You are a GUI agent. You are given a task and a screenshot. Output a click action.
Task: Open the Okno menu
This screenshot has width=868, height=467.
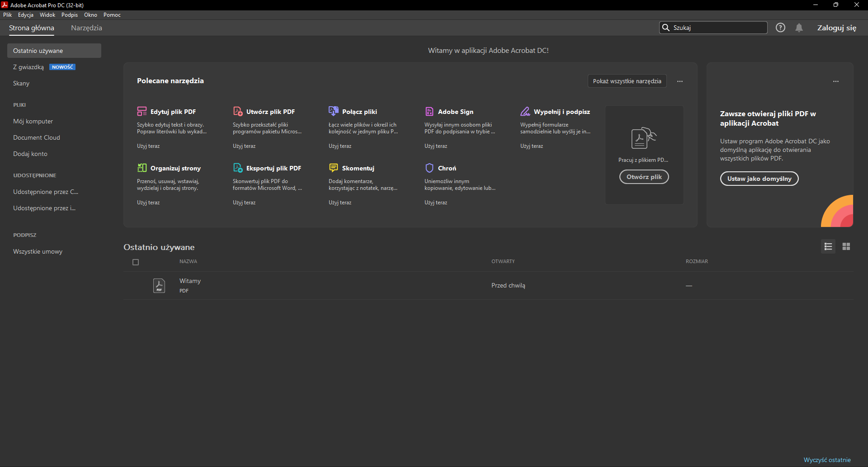pos(90,15)
